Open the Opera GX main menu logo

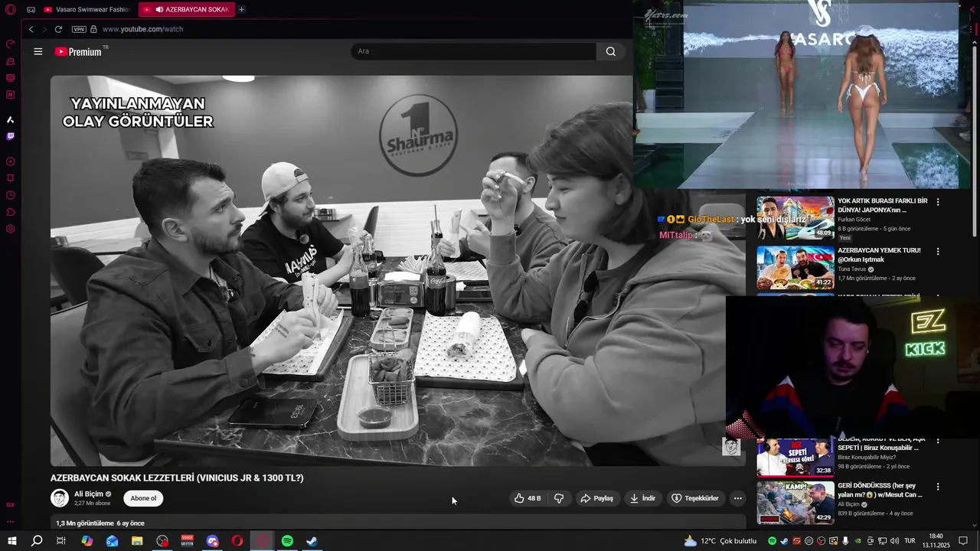(11, 10)
